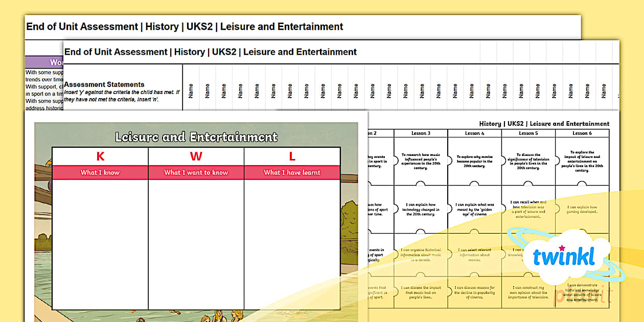Select the red W column heading

(196, 156)
